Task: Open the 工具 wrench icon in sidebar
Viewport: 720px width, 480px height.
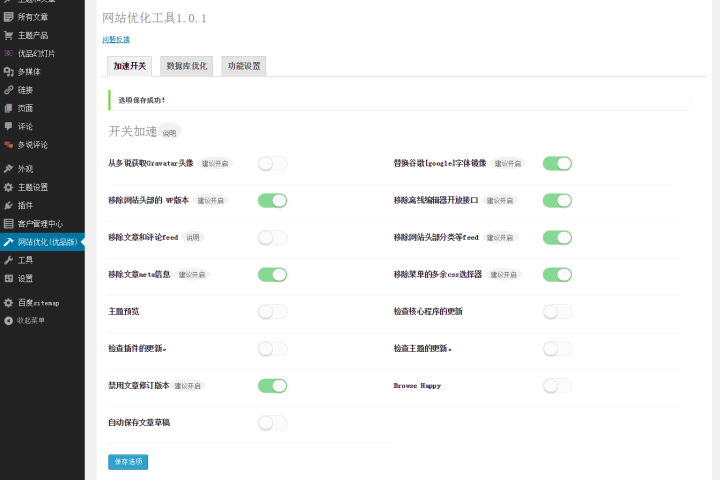Action: click(8, 260)
